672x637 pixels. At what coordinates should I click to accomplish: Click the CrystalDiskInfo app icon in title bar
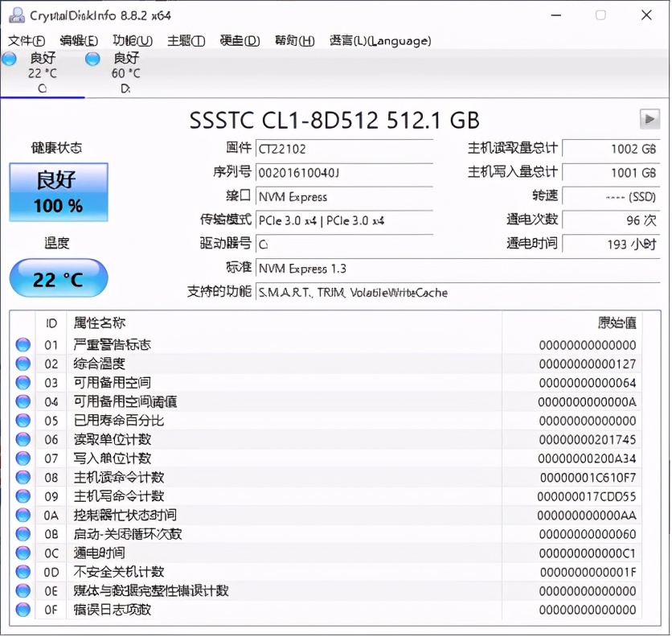tap(16, 15)
